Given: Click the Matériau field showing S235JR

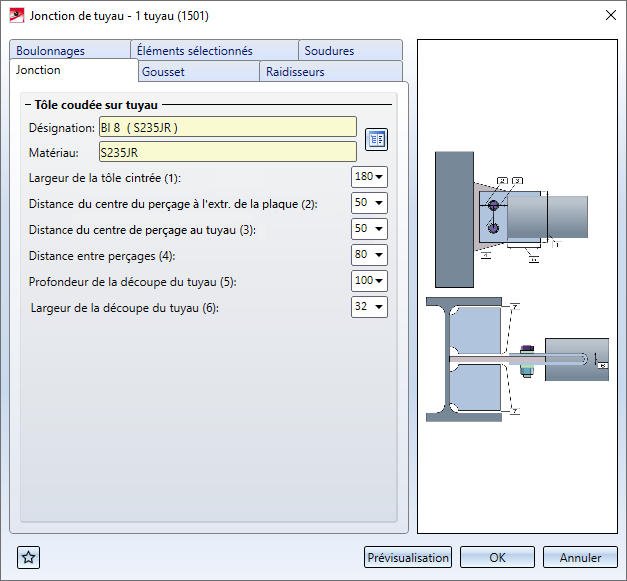Looking at the screenshot, I should click(x=227, y=151).
